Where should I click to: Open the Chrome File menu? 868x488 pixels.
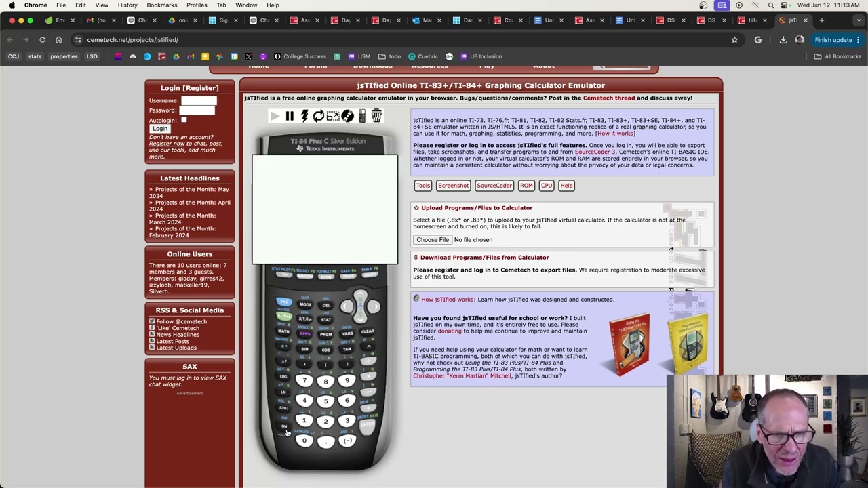pyautogui.click(x=61, y=5)
